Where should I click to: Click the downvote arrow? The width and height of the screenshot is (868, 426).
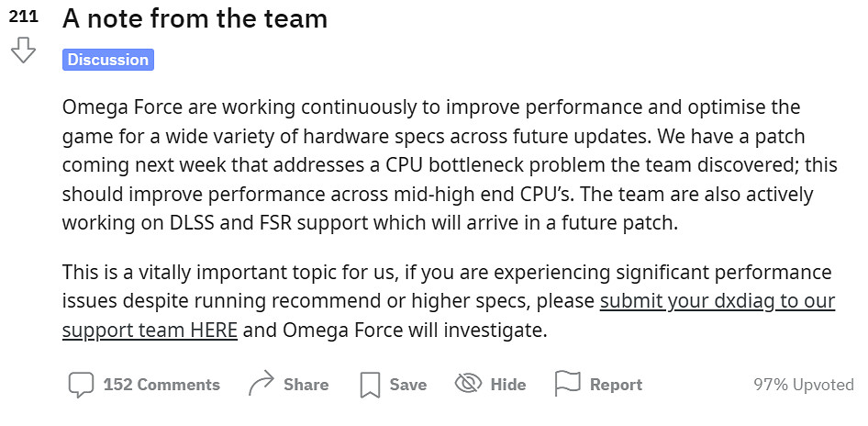coord(23,50)
